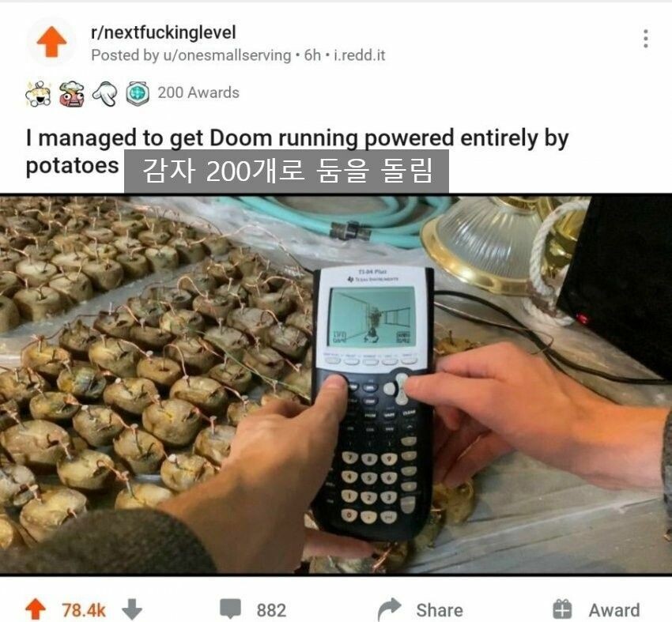Give an award with Award button
The height and width of the screenshot is (622, 672).
point(596,609)
